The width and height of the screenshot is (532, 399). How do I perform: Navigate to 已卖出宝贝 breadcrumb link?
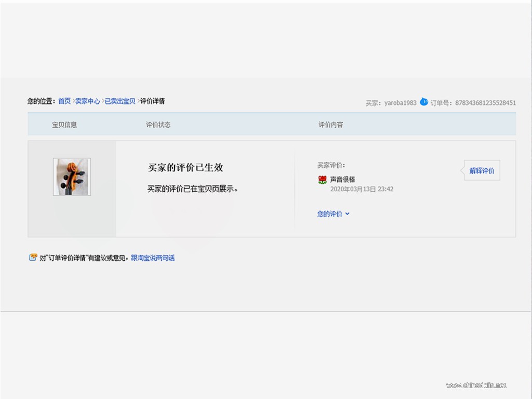click(120, 101)
